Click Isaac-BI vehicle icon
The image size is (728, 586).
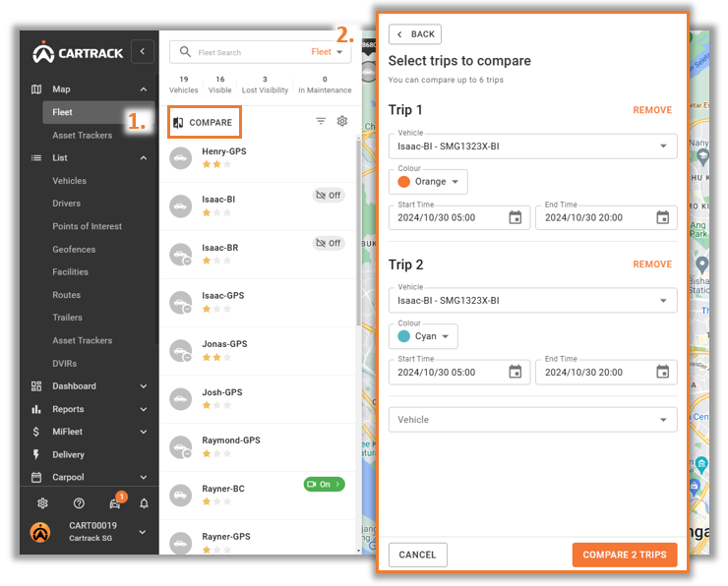coord(181,206)
